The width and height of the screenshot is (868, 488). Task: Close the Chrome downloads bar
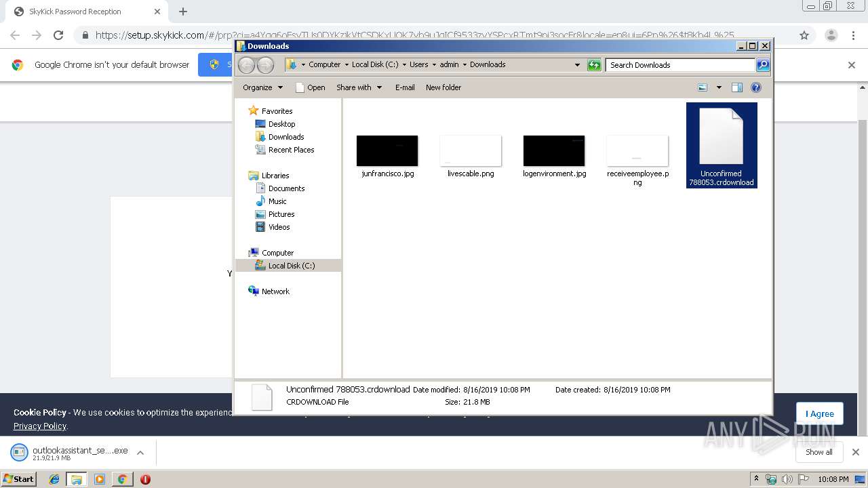point(856,452)
